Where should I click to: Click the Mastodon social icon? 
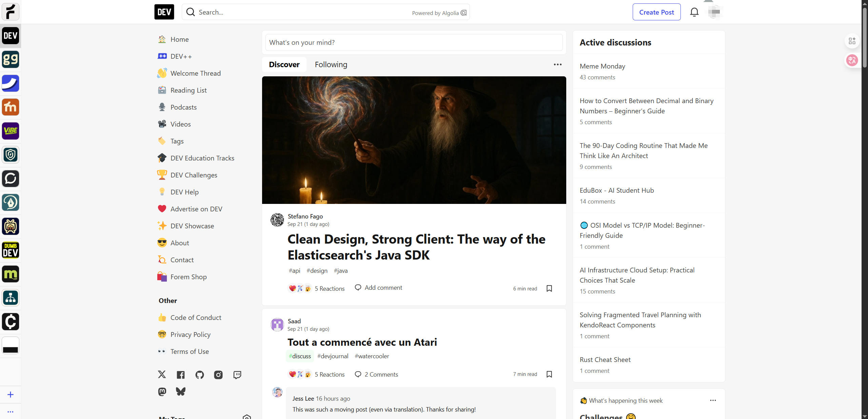point(162,392)
